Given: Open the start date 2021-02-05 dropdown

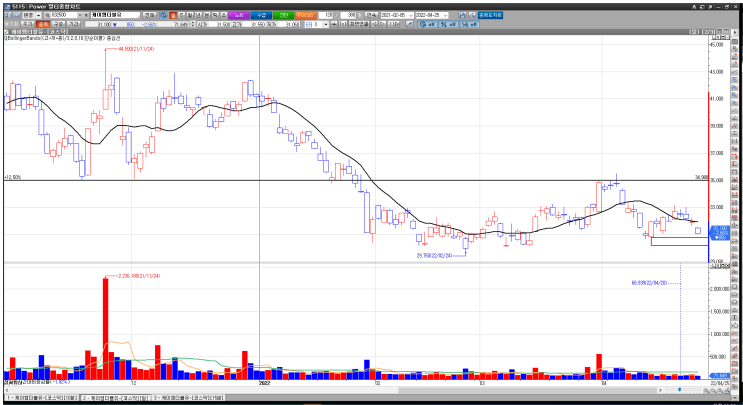Looking at the screenshot, I should (411, 15).
